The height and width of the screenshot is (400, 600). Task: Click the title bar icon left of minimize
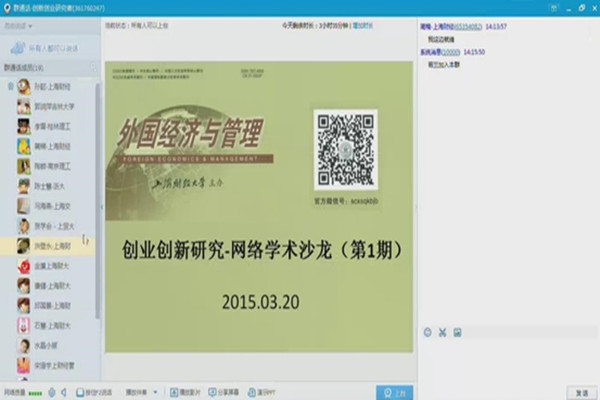pos(554,8)
